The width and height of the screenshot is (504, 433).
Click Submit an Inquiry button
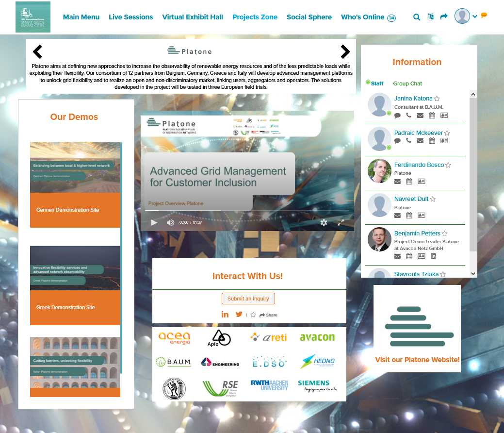point(248,299)
